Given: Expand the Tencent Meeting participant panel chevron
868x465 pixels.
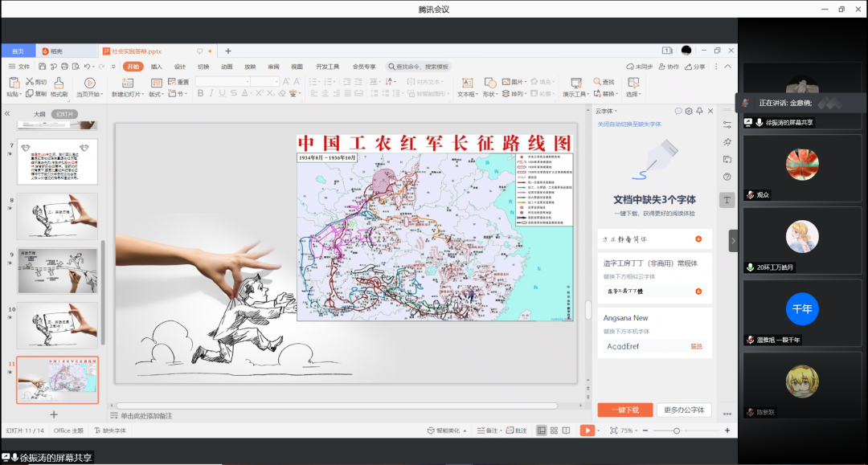Looking at the screenshot, I should 733,240.
